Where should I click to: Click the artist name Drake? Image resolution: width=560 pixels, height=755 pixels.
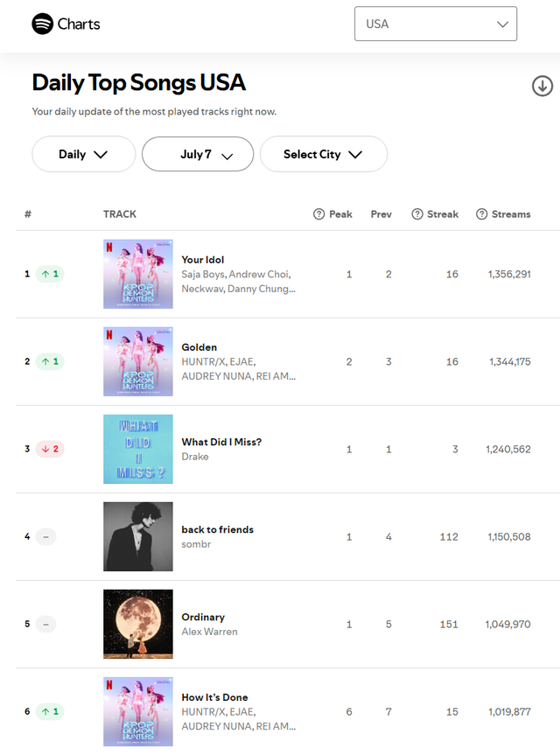[x=195, y=457]
